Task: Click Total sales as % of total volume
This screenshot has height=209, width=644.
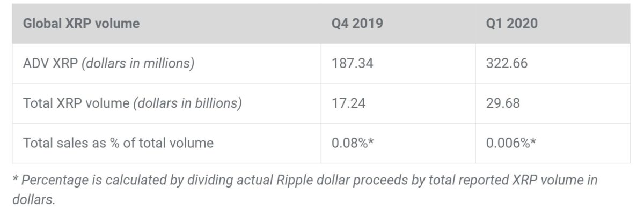Action: (x=118, y=143)
